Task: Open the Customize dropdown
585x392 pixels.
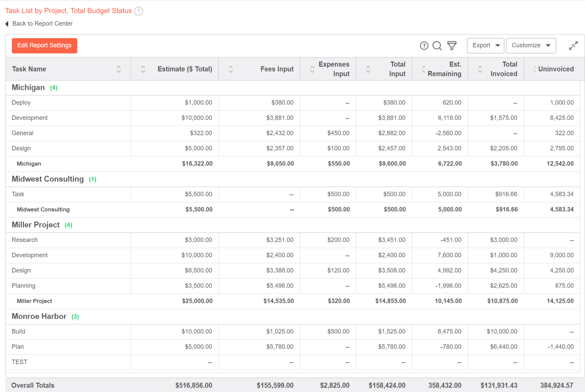Action: tap(531, 46)
